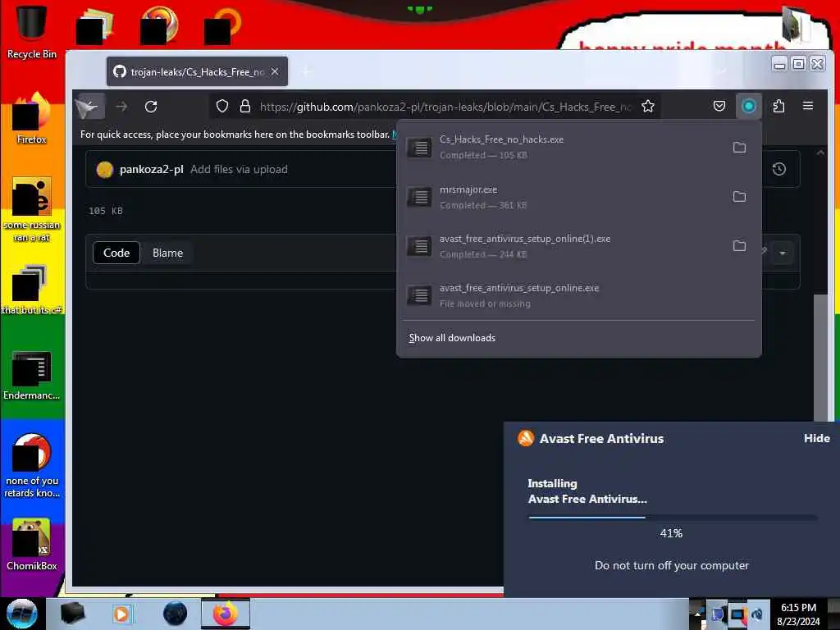Screen dimensions: 840x630
Task: Open the pankoza2-pl author link
Action: click(152, 169)
